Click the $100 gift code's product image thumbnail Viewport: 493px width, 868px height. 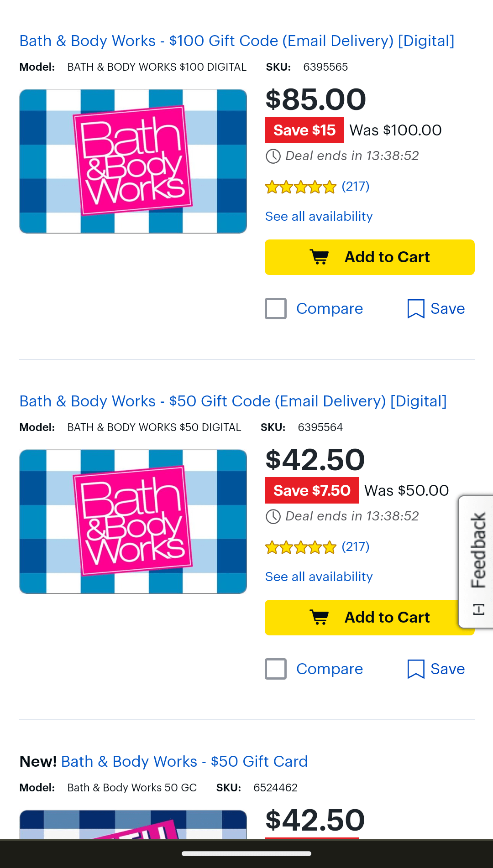133,161
